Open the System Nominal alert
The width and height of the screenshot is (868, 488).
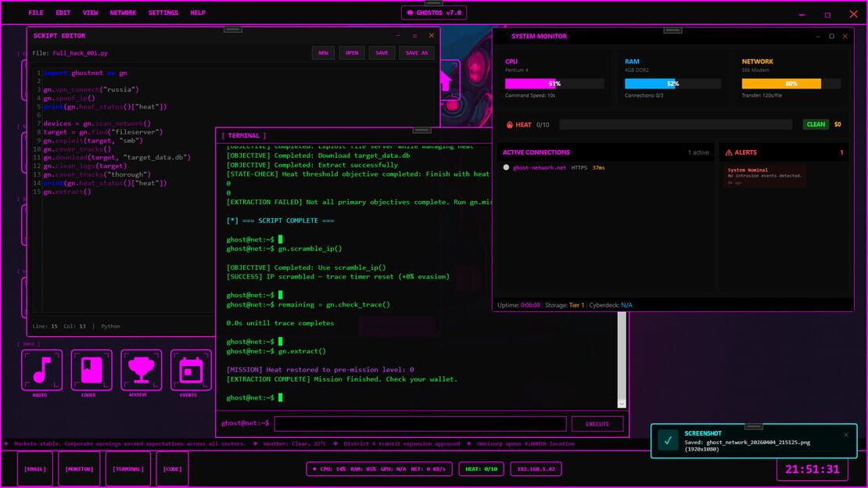(x=765, y=176)
